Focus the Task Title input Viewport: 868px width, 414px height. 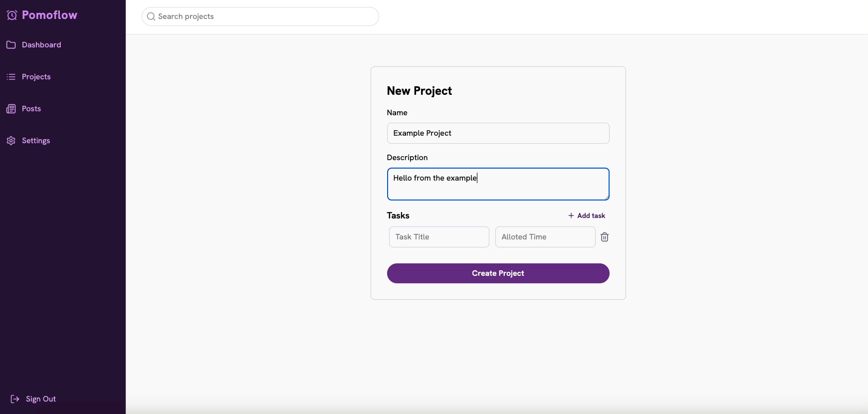point(439,237)
